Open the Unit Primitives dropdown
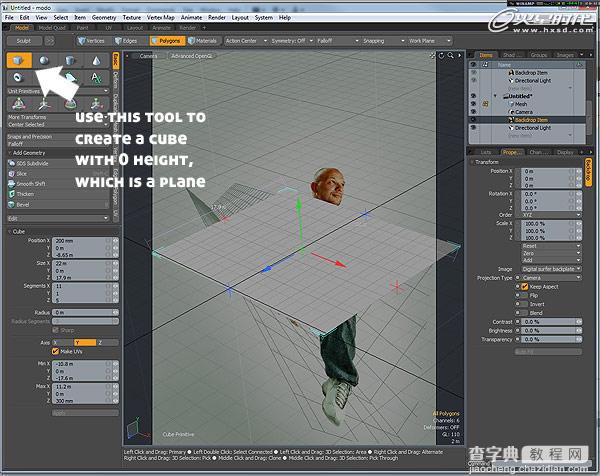Screen dimensions: 600x476 [x=58, y=91]
